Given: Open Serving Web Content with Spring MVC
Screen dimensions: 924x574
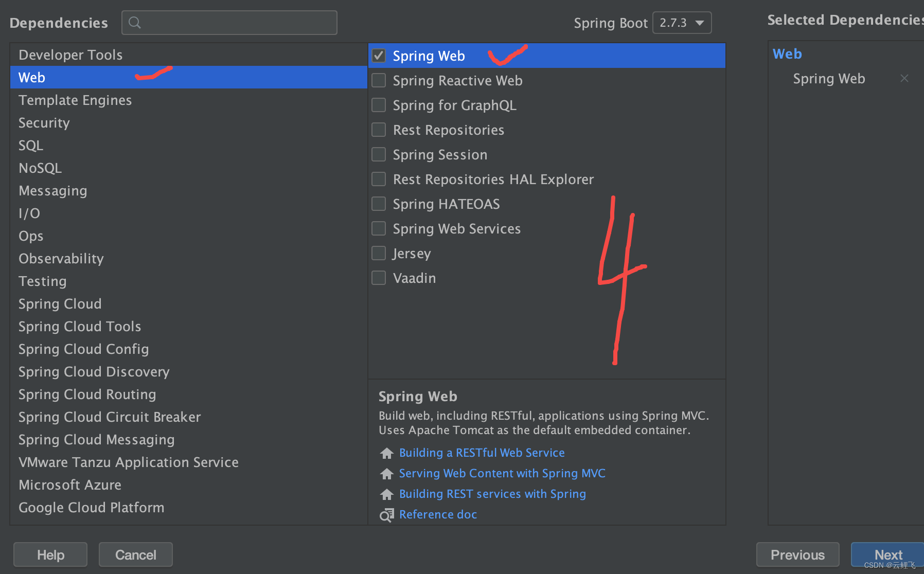Looking at the screenshot, I should click(x=502, y=473).
